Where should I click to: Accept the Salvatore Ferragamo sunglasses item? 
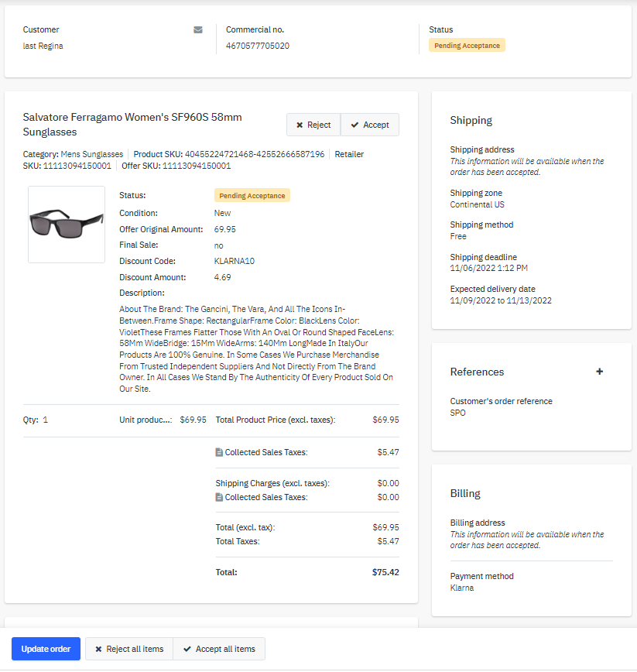point(370,125)
